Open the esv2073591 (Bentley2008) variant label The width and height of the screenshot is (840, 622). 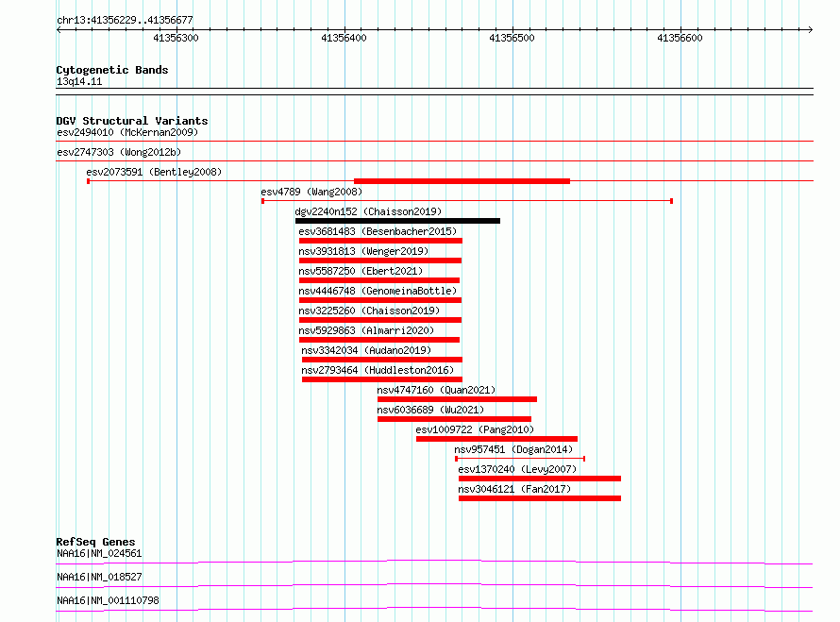pos(154,172)
